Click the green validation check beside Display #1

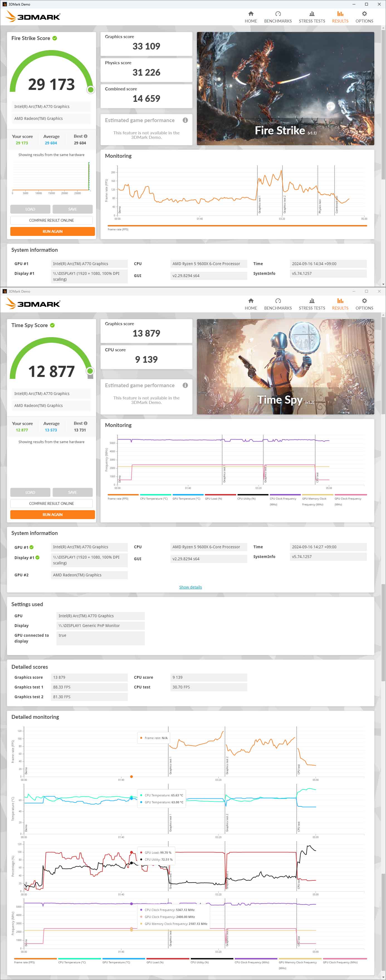[x=37, y=557]
